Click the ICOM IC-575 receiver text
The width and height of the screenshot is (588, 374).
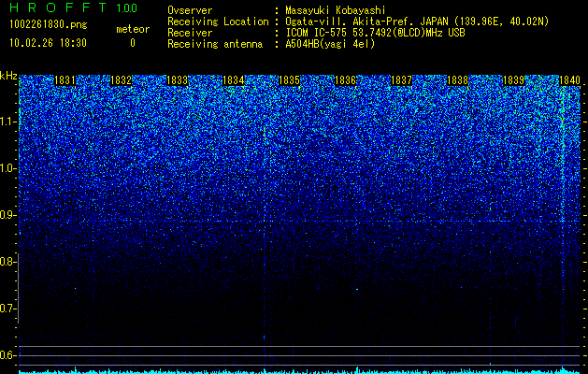pos(375,33)
